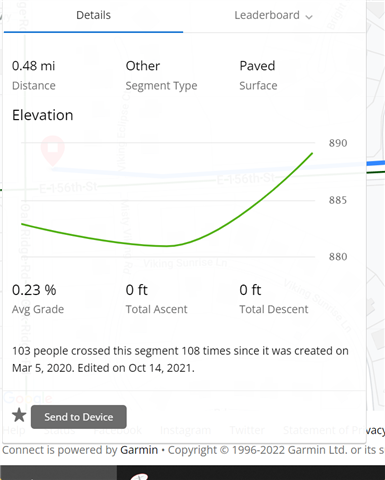This screenshot has height=480, width=385.
Task: Open the Leaderboard tab
Action: click(273, 15)
